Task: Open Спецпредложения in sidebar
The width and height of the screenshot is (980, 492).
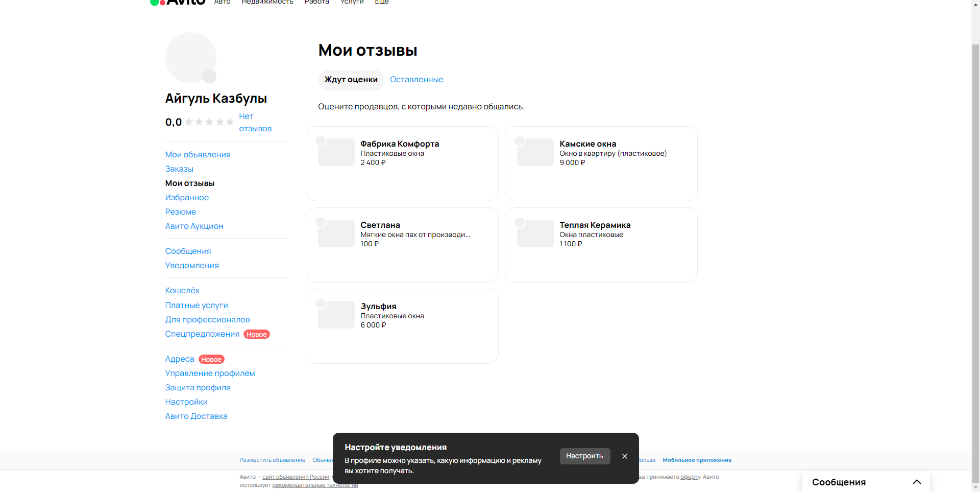Action: [202, 334]
